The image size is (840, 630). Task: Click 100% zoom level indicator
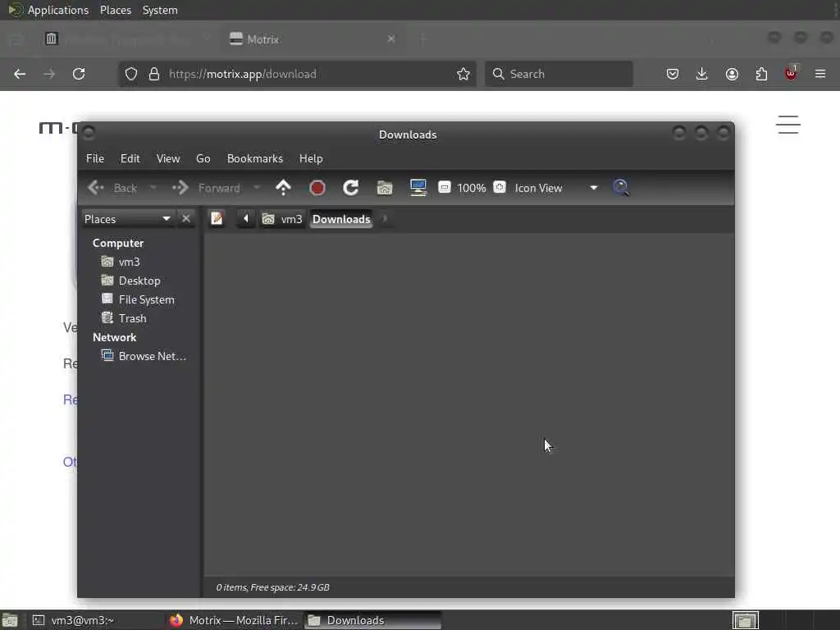(472, 188)
